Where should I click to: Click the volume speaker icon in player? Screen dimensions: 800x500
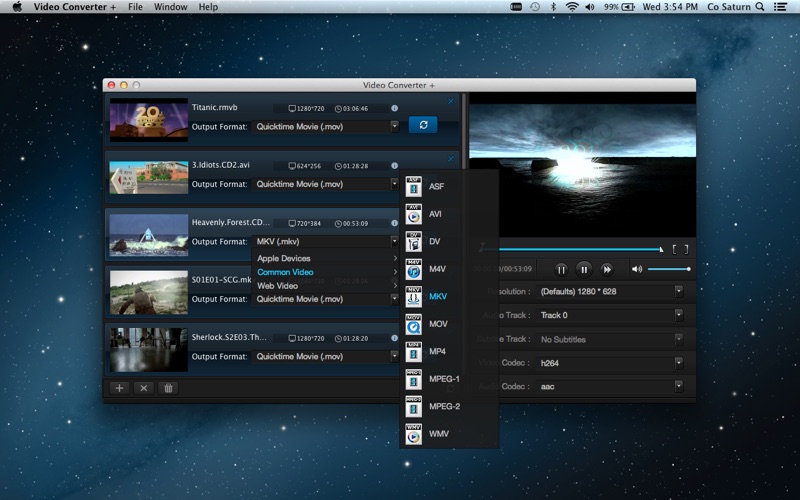tap(637, 269)
